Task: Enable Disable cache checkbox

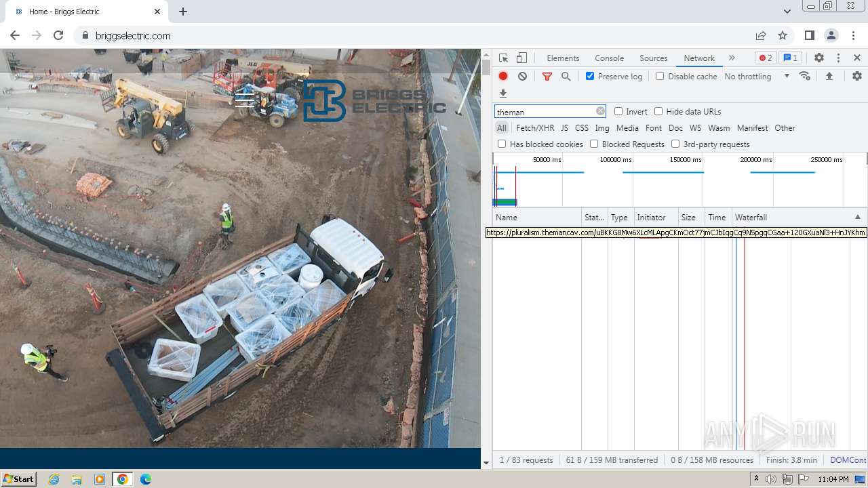Action: tap(660, 76)
